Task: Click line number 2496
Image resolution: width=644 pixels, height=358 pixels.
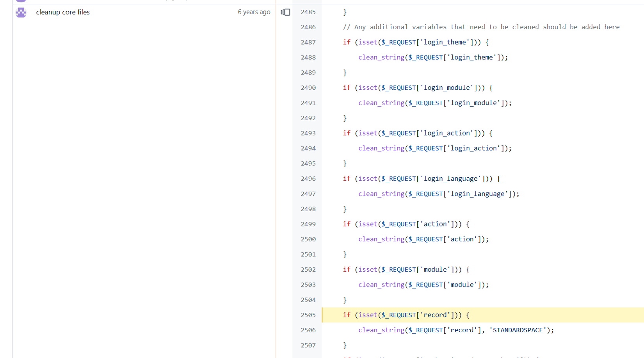Action: [308, 179]
